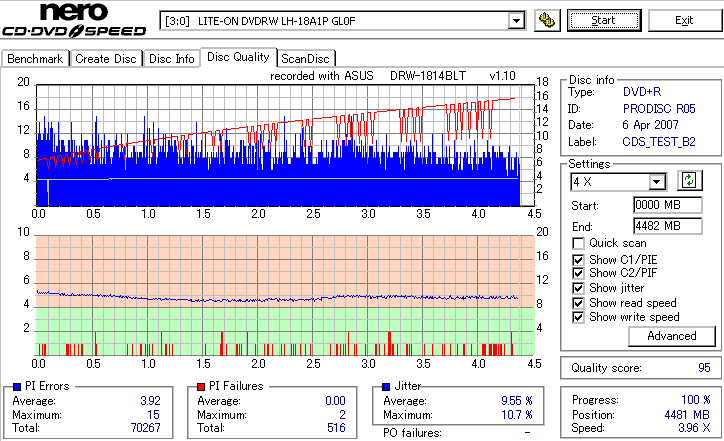
Task: Click the blue PI Errors legend square
Action: tap(17, 387)
